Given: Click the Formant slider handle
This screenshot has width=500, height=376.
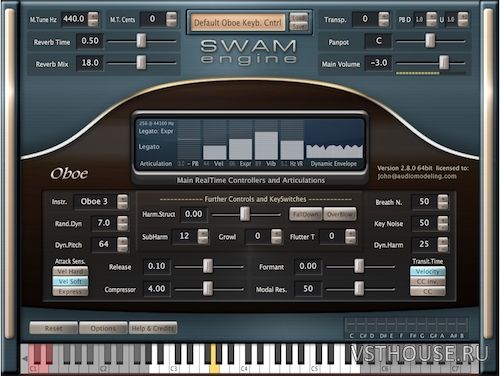Looking at the screenshot, I should point(359,266).
